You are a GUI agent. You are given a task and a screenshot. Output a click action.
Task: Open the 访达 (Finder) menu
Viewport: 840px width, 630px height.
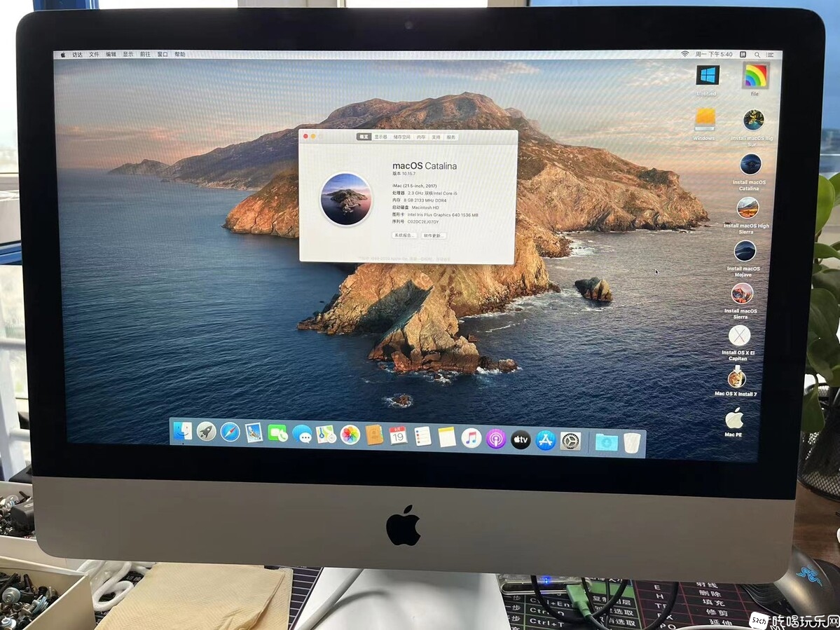(78, 55)
